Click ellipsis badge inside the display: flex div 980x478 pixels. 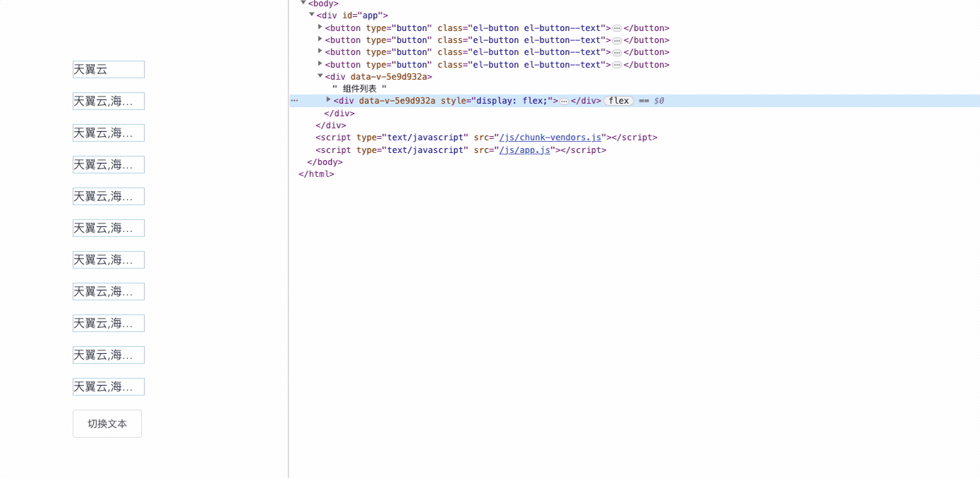pos(564,102)
